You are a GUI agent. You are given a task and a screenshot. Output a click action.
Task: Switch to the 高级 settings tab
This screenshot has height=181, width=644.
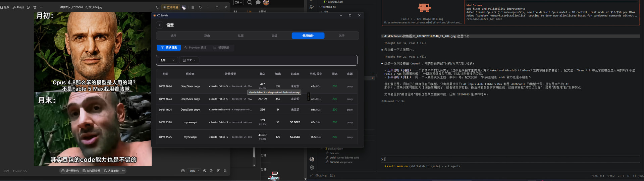(274, 36)
